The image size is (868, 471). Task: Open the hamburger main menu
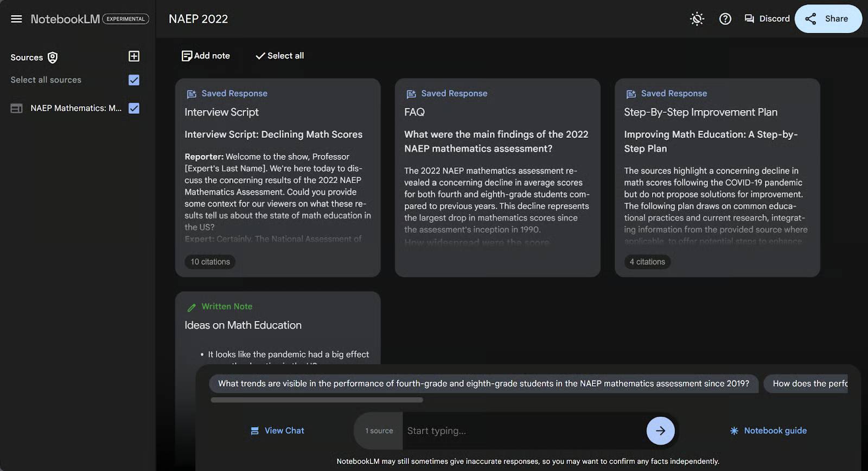[x=16, y=19]
